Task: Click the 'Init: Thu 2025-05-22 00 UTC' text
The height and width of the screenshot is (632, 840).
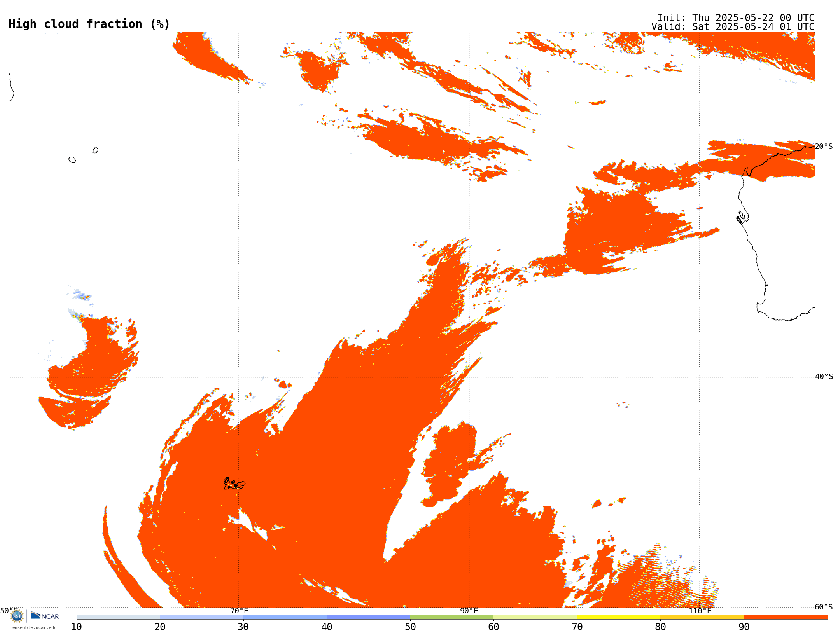Action: point(736,18)
